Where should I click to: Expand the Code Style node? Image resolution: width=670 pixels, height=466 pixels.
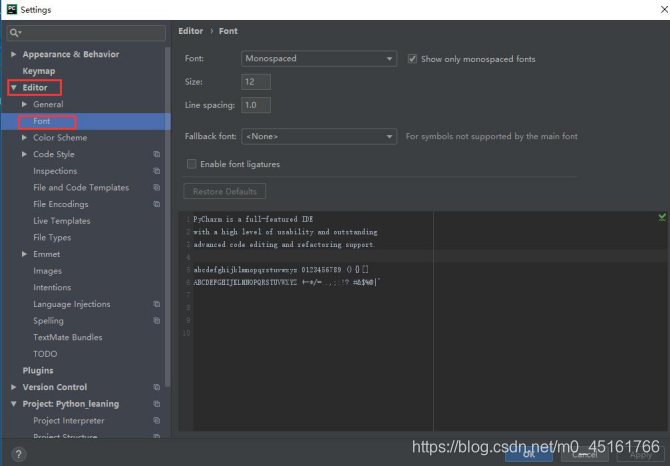point(24,154)
